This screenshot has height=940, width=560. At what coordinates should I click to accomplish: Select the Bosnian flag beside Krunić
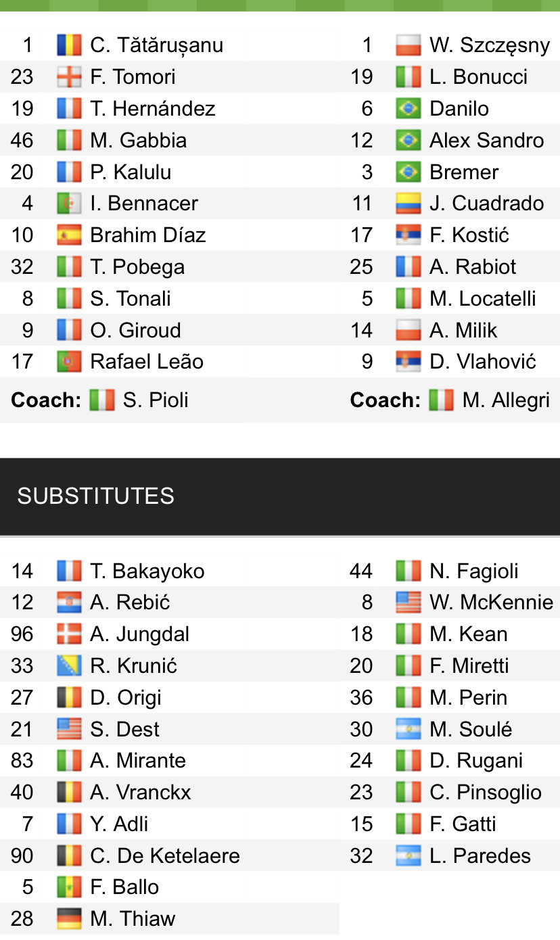pyautogui.click(x=69, y=666)
